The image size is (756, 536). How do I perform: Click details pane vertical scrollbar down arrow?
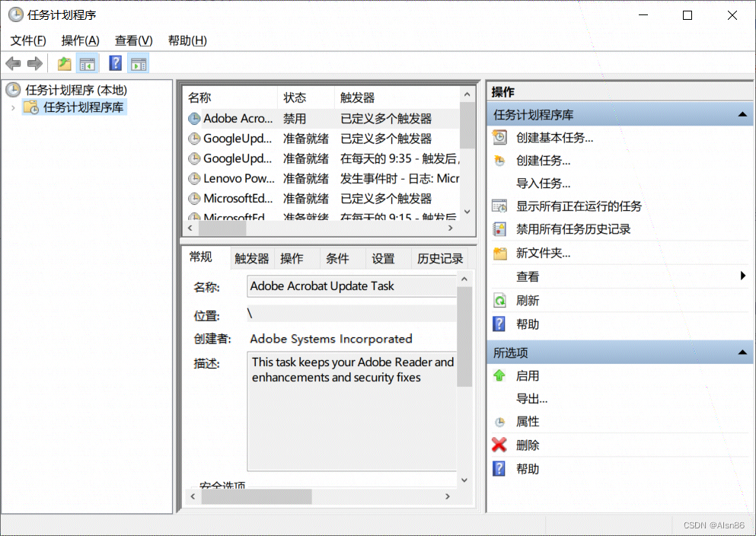click(464, 480)
